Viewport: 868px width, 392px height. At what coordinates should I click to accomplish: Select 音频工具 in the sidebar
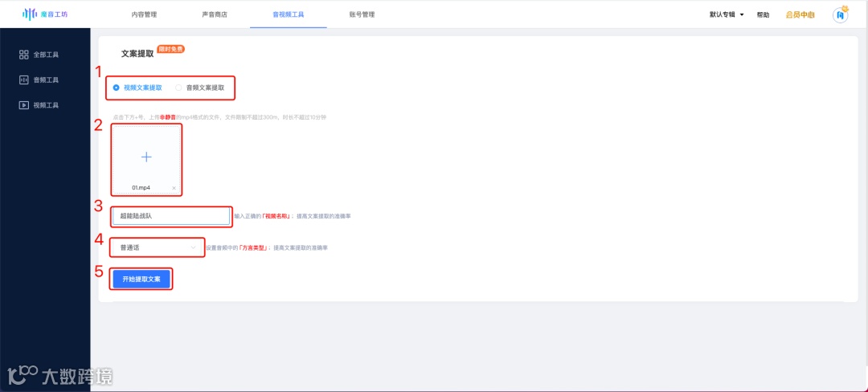[x=39, y=80]
